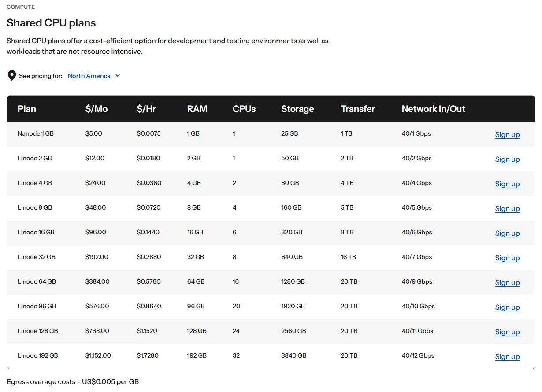Sign up for Linode 2 GB plan
Image resolution: width=542 pixels, height=392 pixels.
pyautogui.click(x=507, y=159)
